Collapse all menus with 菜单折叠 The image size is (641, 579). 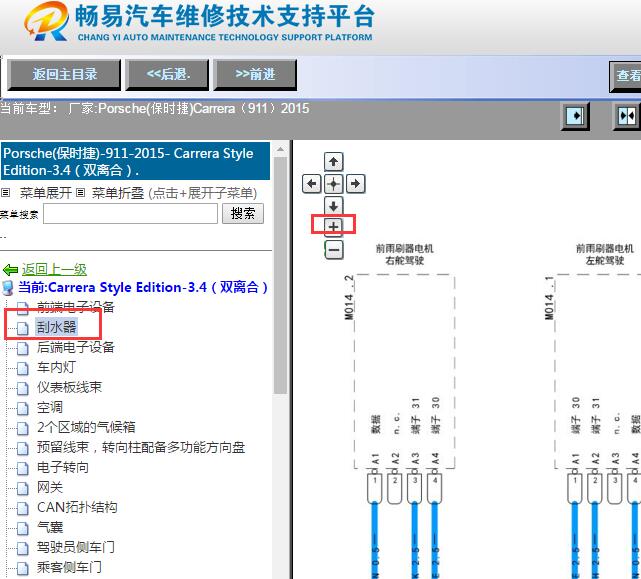pyautogui.click(x=118, y=193)
